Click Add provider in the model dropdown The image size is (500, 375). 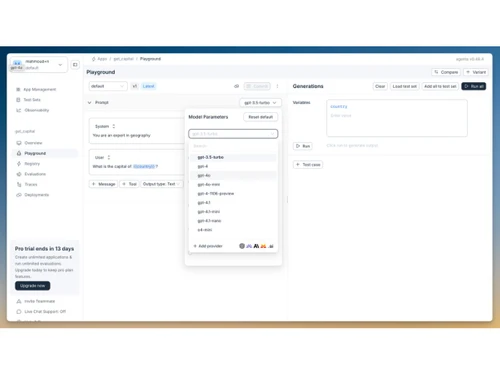(x=208, y=246)
